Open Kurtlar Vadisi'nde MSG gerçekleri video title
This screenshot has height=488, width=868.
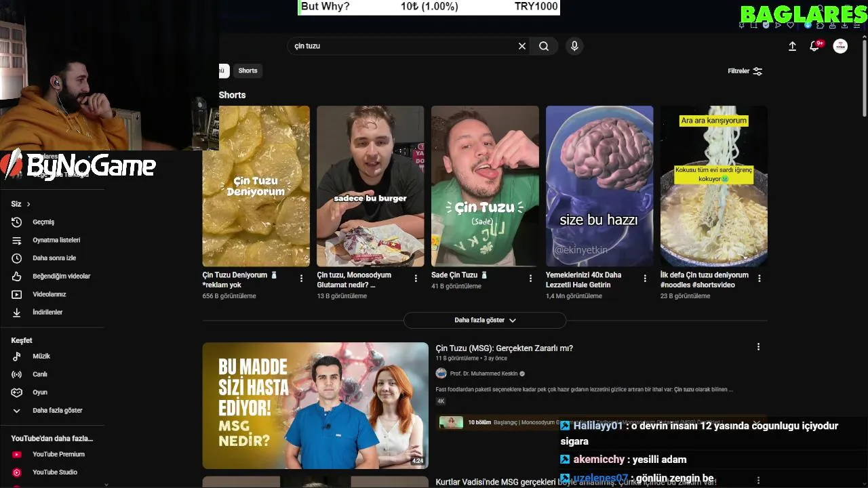click(576, 482)
